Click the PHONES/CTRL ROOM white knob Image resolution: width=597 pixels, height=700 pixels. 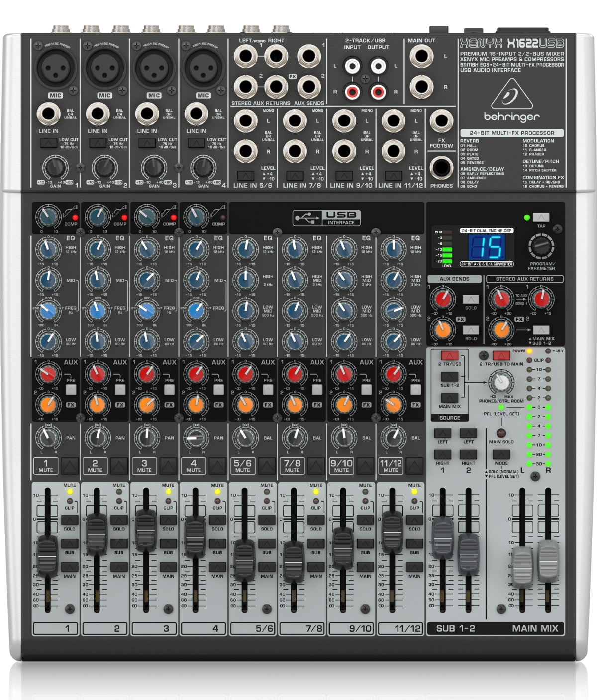[x=501, y=382]
